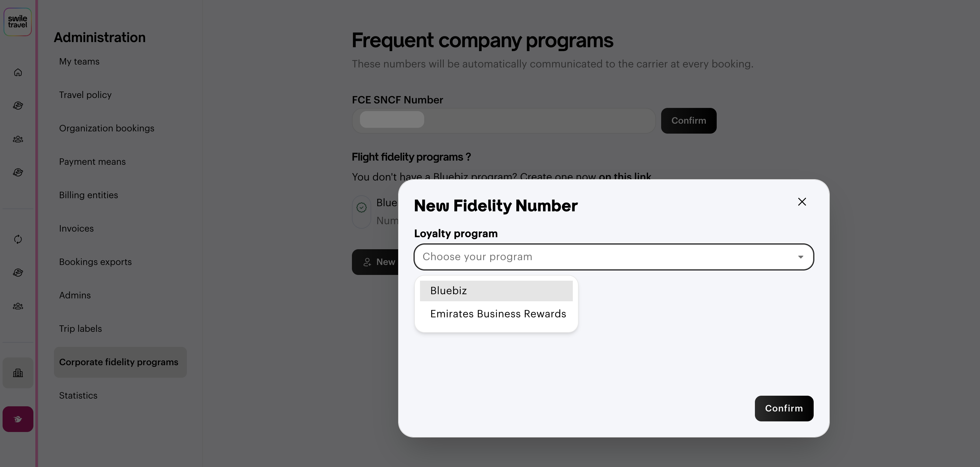Go to Payment means section
This screenshot has width=980, height=467.
[x=92, y=162]
